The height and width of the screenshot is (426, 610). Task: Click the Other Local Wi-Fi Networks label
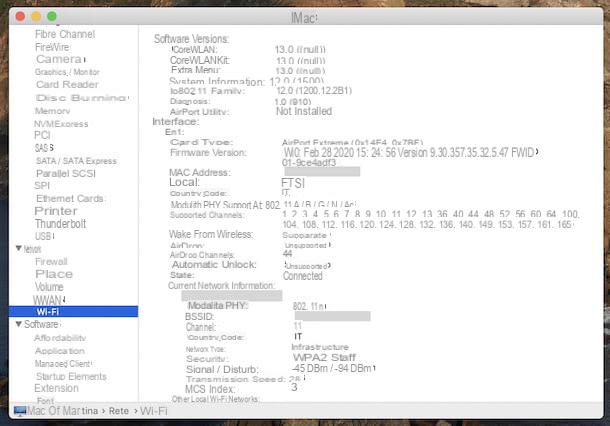[216, 399]
